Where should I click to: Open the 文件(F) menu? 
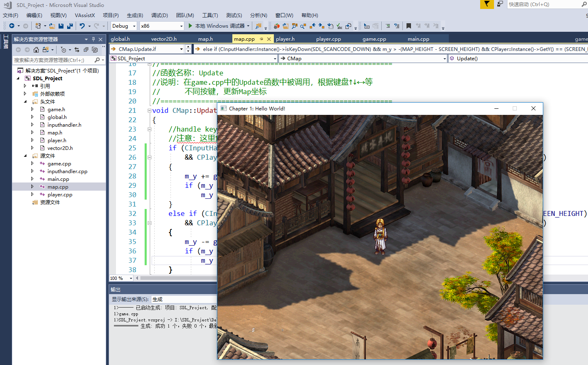tap(11, 15)
